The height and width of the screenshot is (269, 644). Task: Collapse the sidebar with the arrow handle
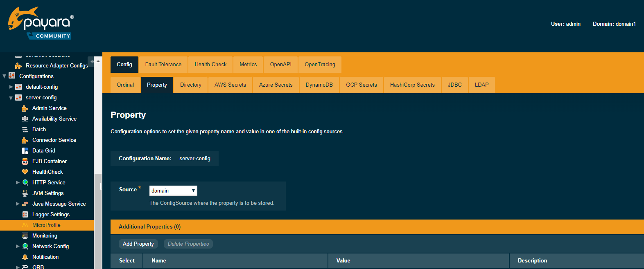92,61
